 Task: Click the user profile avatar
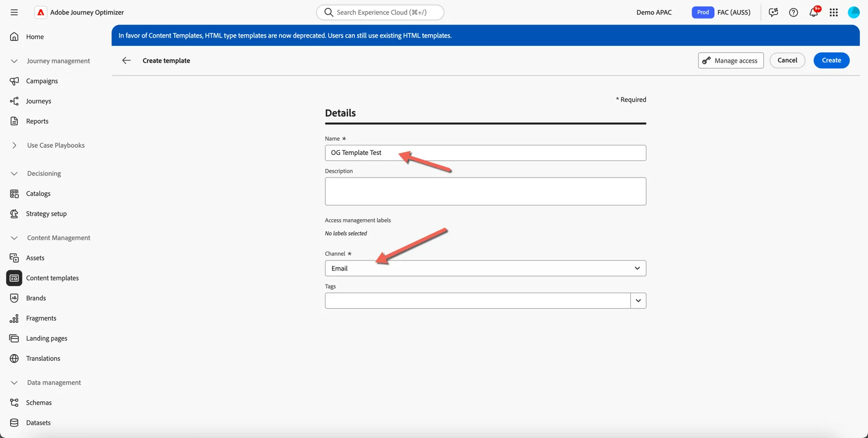[854, 12]
